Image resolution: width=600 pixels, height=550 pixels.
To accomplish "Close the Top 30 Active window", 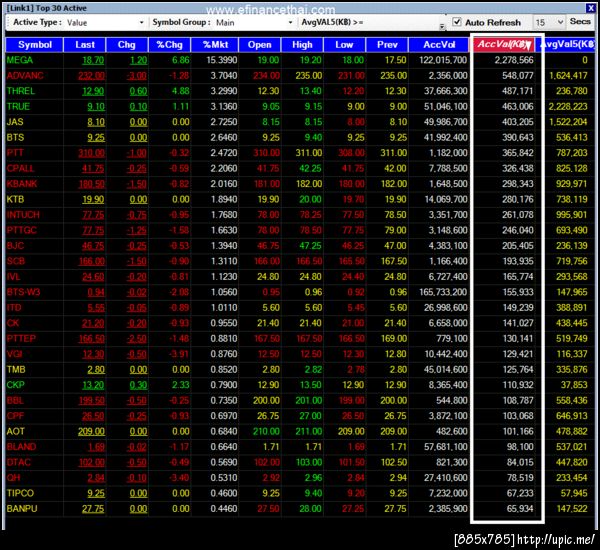I will 590,8.
